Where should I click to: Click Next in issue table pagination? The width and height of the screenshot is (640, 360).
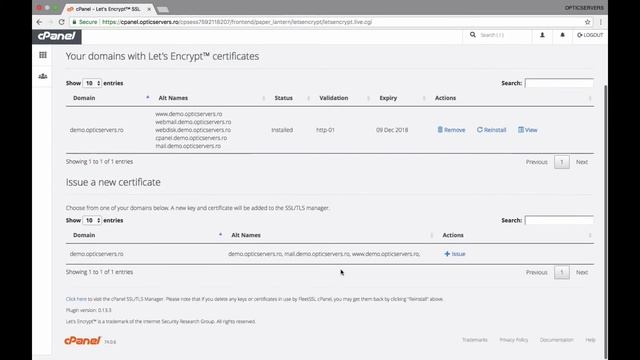(x=582, y=272)
